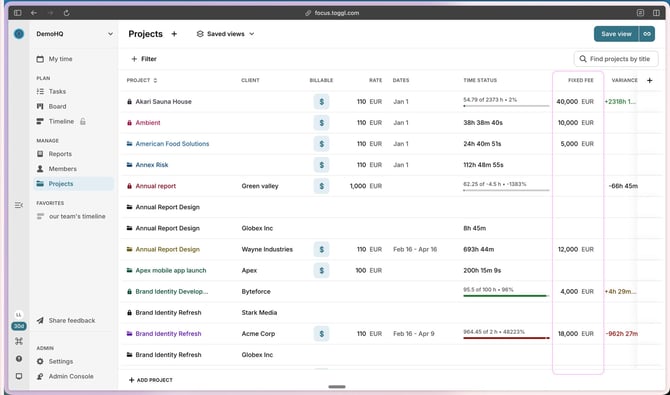The image size is (670, 395).
Task: Open My time in sidebar
Action: [x=55, y=59]
